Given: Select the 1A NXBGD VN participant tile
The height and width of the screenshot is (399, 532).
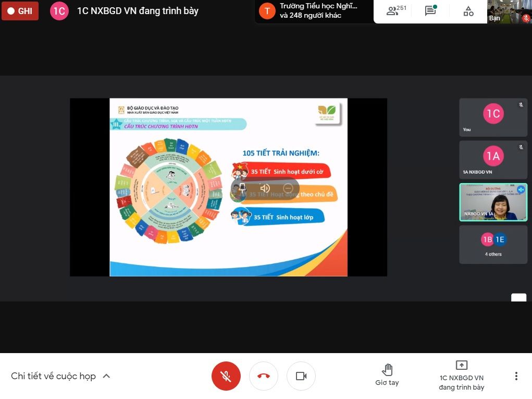Looking at the screenshot, I should (x=493, y=160).
